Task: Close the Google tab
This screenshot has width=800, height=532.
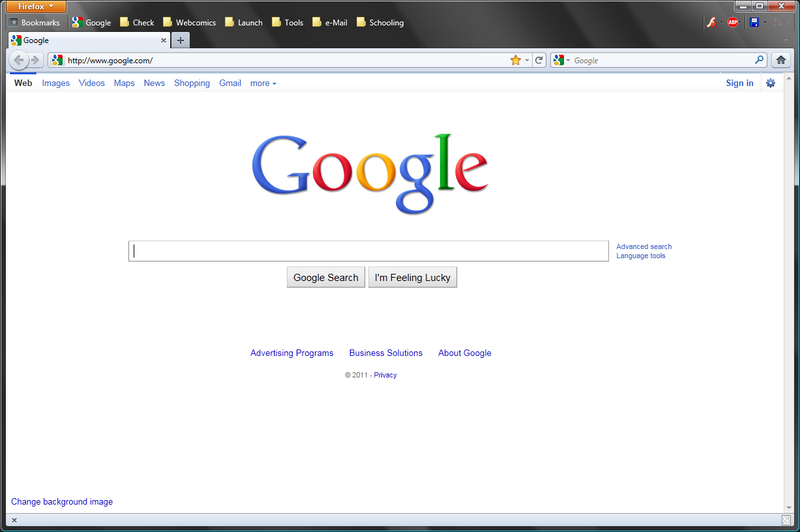Action: (x=163, y=40)
